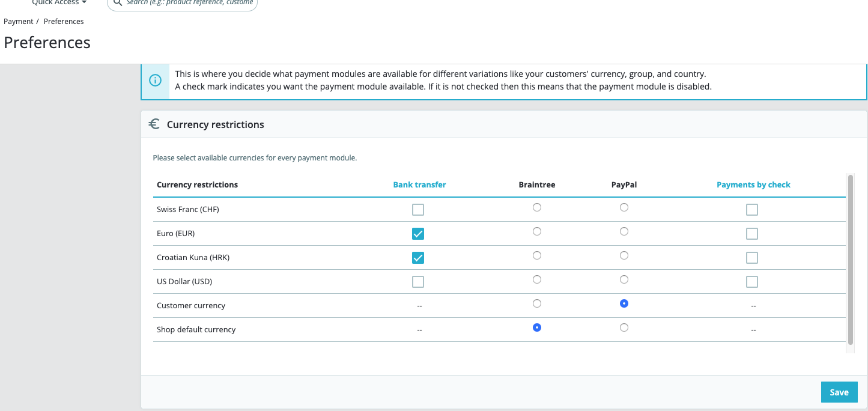Image resolution: width=868 pixels, height=411 pixels.
Task: Enable Payments by check for Swiss Franc
Action: [x=751, y=210]
